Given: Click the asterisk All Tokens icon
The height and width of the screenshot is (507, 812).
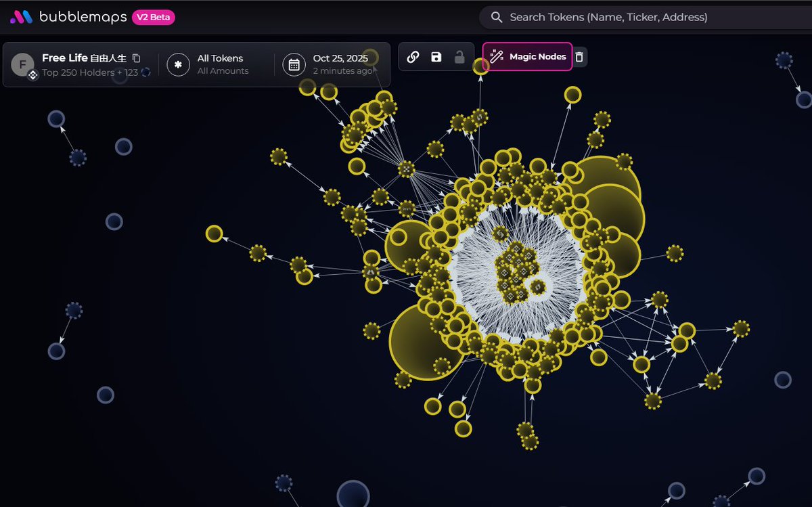Looking at the screenshot, I should [x=178, y=64].
